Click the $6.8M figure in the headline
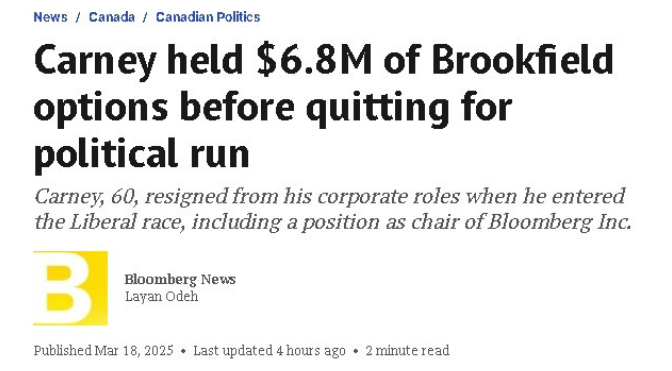672x371 pixels. [x=314, y=60]
